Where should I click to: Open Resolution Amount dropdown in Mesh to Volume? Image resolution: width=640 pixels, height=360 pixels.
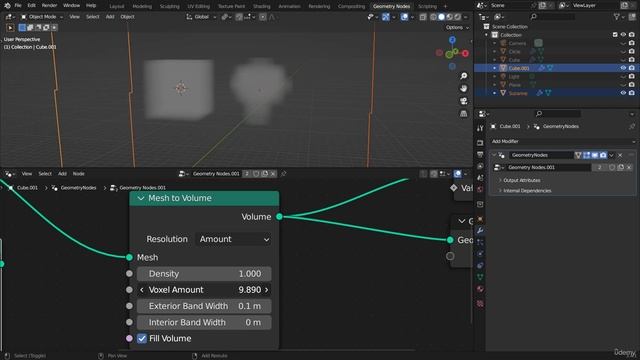pyautogui.click(x=234, y=239)
